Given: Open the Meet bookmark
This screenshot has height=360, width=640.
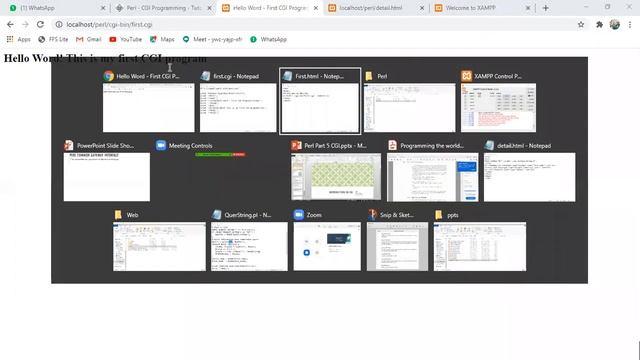Looking at the screenshot, I should [x=212, y=39].
